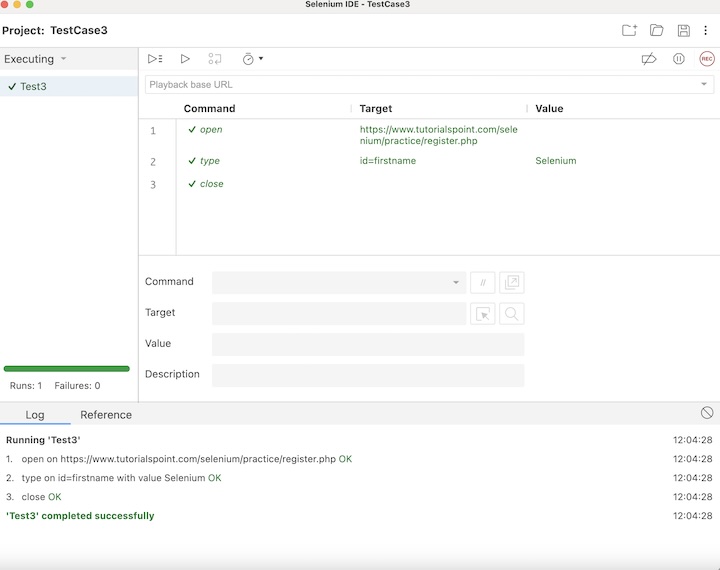Start recording with the REC button
The width and height of the screenshot is (720, 570).
(x=707, y=59)
